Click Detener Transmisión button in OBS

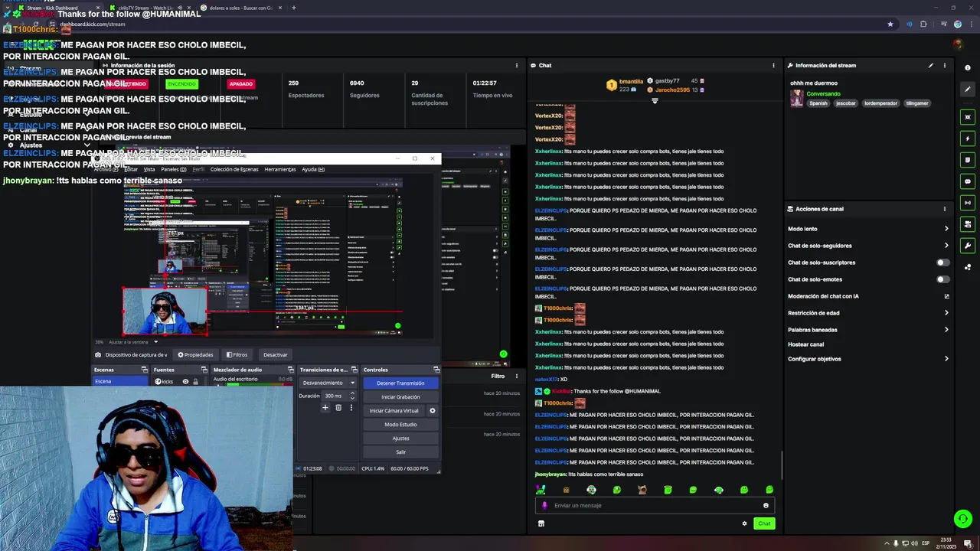click(x=400, y=383)
